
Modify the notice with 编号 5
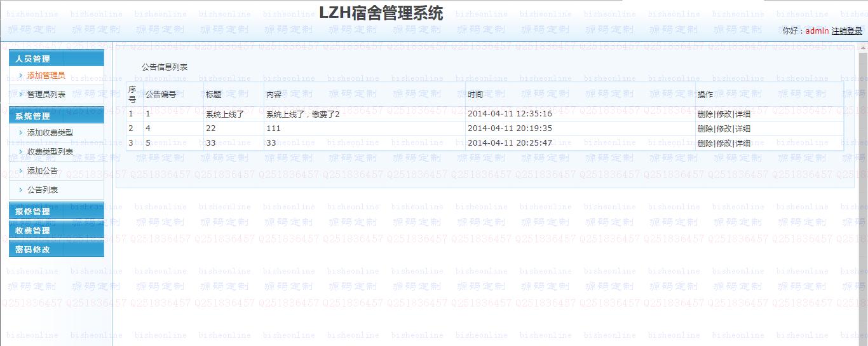click(x=724, y=144)
